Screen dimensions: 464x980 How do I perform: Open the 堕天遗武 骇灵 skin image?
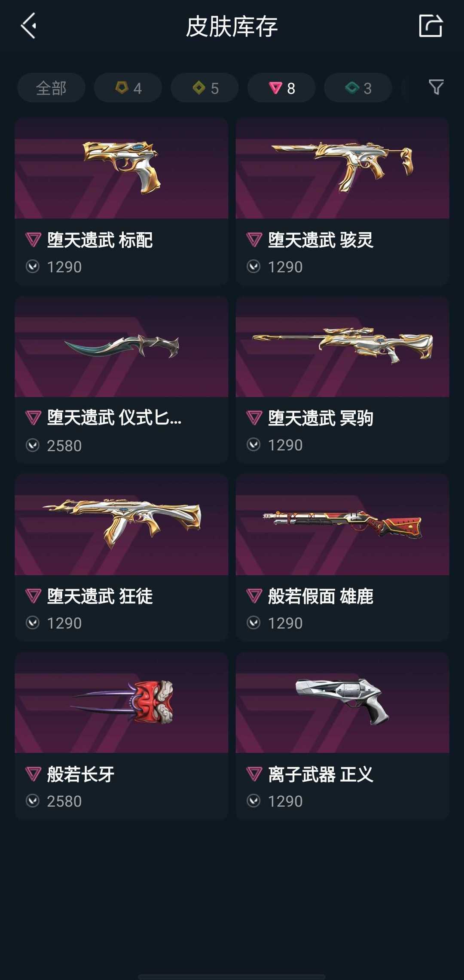342,168
